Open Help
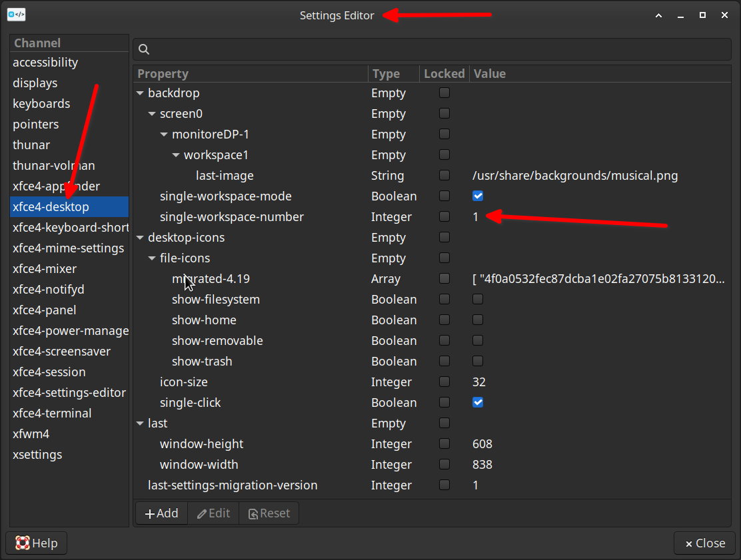741x560 pixels. 37,543
